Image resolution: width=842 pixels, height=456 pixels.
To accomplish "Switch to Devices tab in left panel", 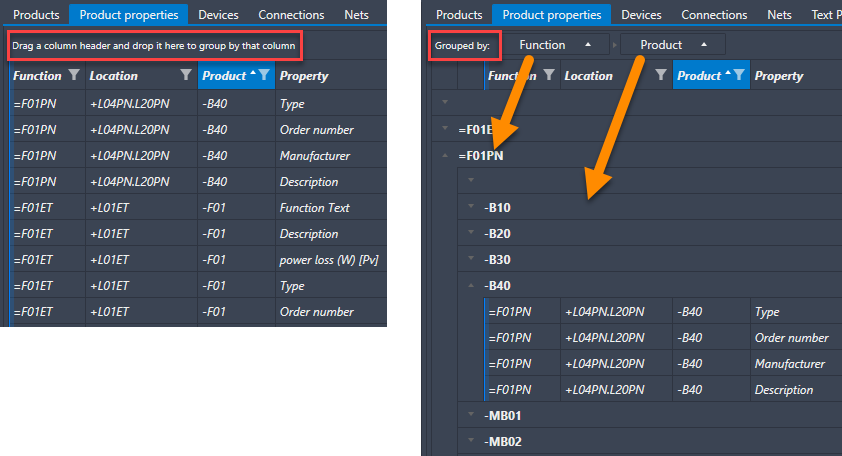I will click(218, 15).
